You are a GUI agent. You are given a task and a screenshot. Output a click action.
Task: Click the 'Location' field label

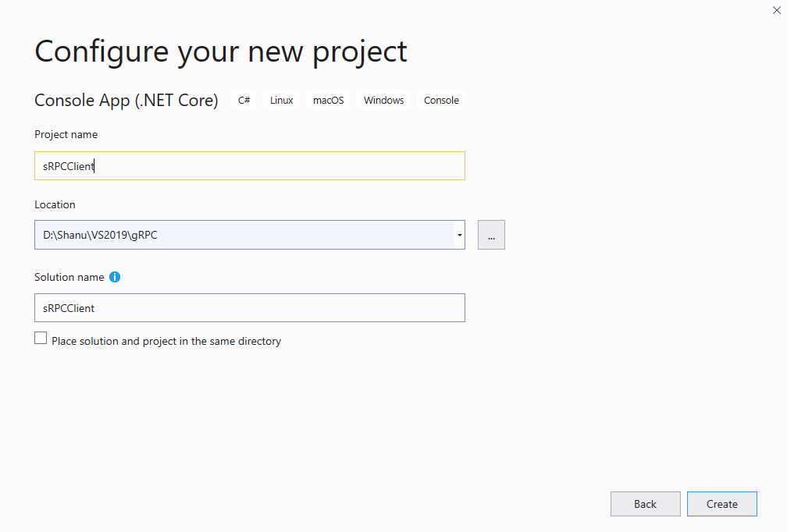coord(55,204)
